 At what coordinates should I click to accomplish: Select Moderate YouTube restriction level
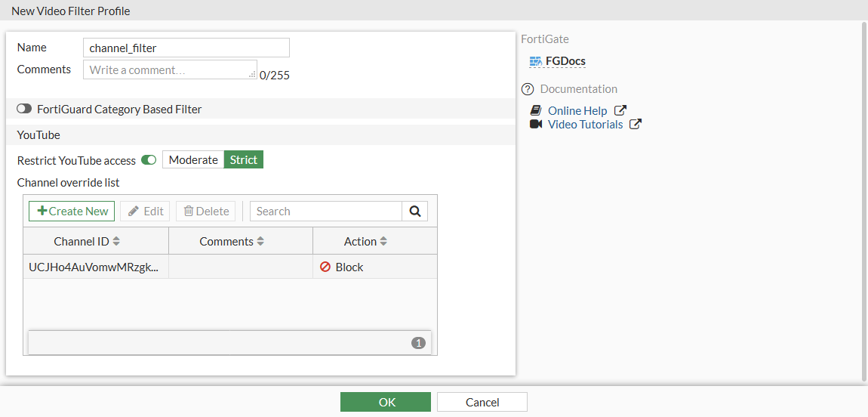(x=193, y=160)
